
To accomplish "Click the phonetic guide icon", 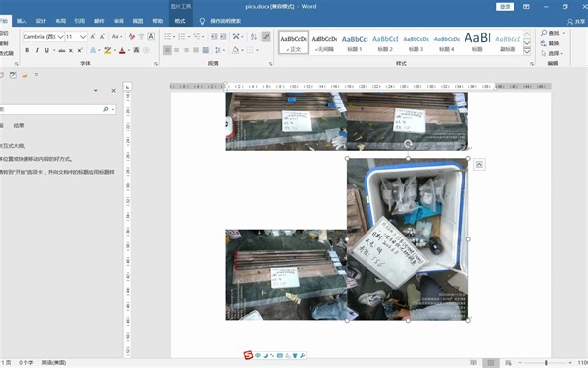I will coord(141,37).
